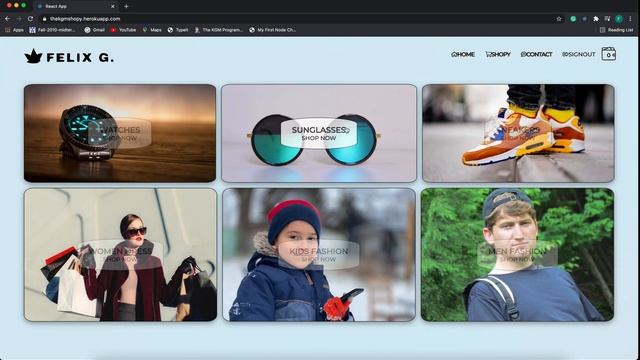Viewport: 640px width, 360px height.
Task: Go back with browser back arrow
Action: (7, 19)
